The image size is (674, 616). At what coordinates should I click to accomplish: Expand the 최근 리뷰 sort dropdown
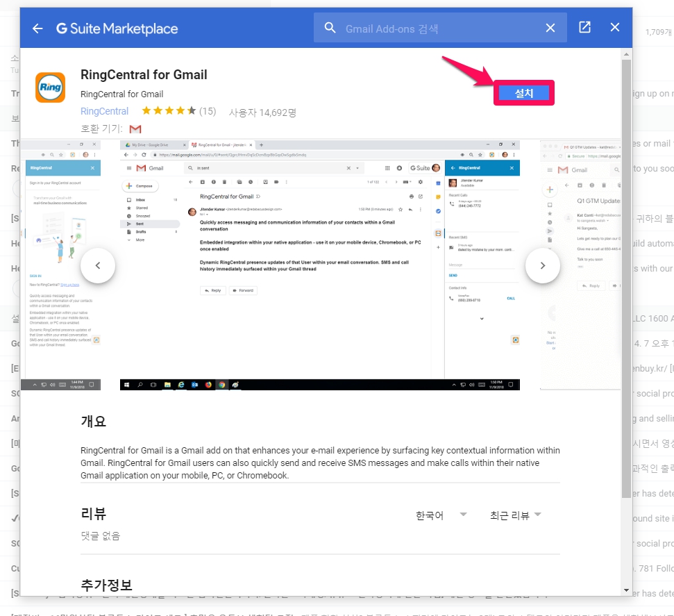point(515,515)
